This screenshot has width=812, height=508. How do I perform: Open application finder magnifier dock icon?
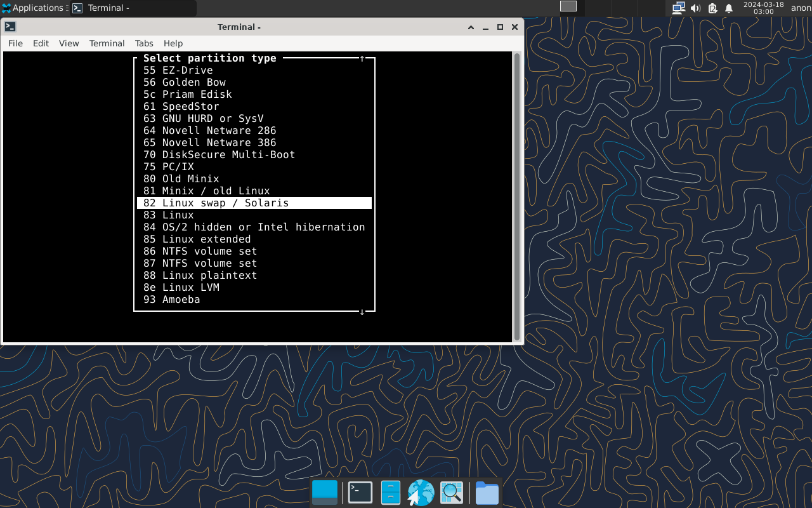tap(452, 493)
